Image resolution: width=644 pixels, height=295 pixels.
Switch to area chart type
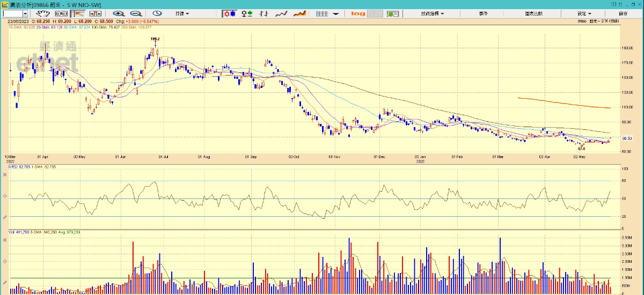coord(299,13)
